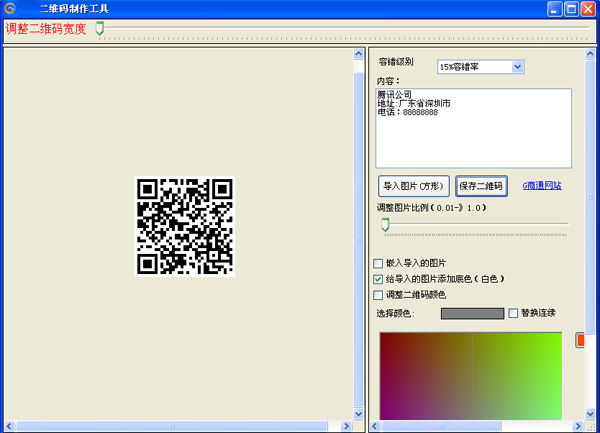Click left arrow of left panel horizontal scrollbar
Screen dimensions: 600x433
(10, 426)
